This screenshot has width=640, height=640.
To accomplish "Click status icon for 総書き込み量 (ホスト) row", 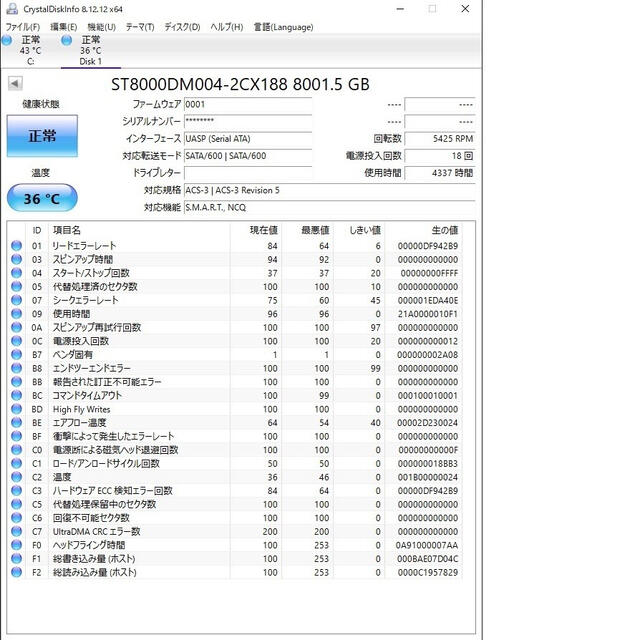I will point(16,558).
